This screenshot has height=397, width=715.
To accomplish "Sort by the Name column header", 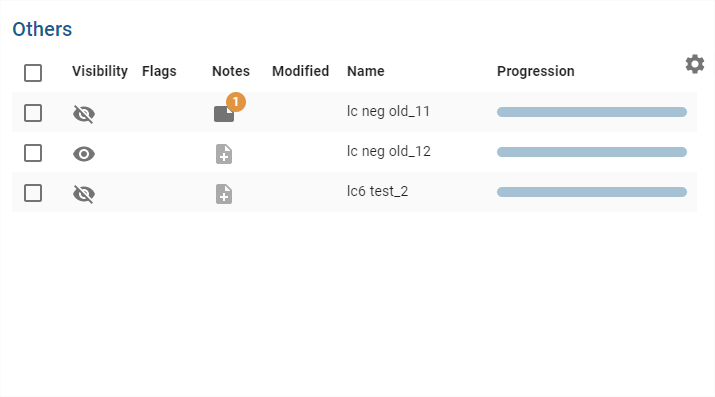I will coord(366,71).
